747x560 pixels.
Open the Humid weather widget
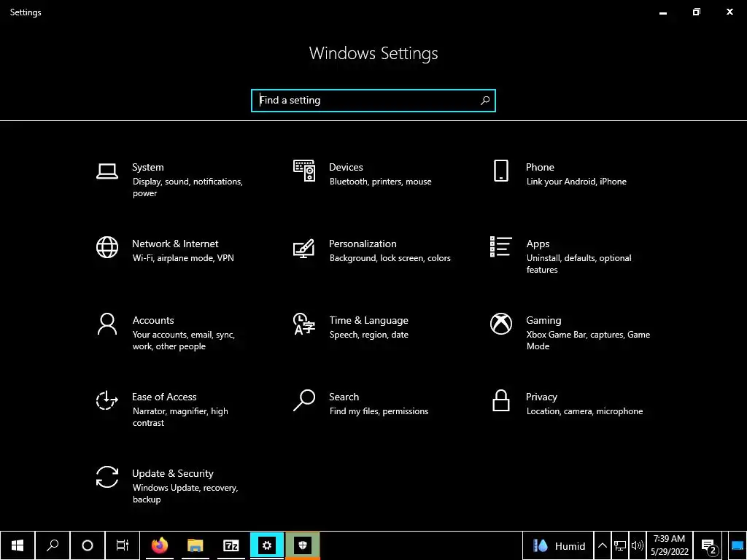[x=558, y=545]
